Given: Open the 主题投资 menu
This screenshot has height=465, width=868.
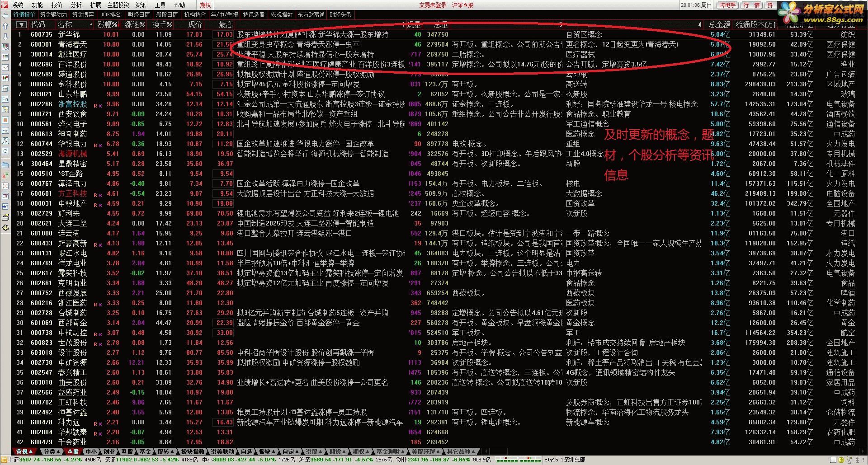Looking at the screenshot, I should (x=118, y=5).
